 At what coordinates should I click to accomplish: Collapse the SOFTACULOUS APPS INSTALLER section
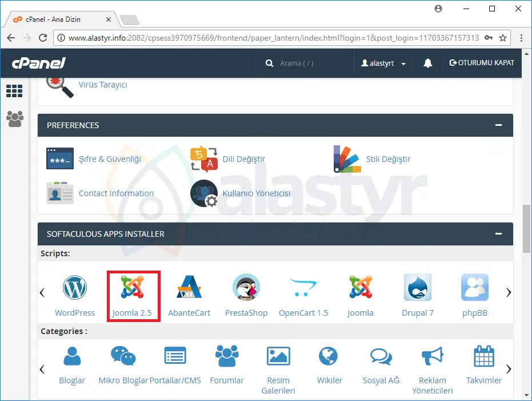498,233
